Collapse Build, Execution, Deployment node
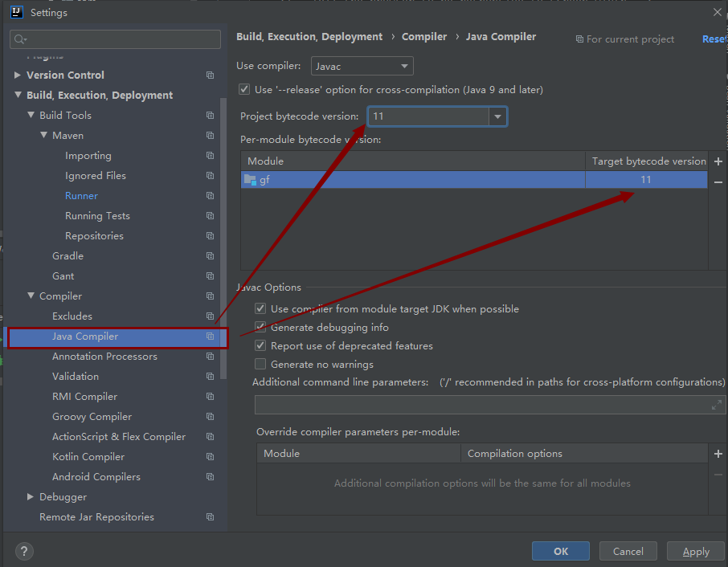This screenshot has width=728, height=567. pyautogui.click(x=18, y=95)
